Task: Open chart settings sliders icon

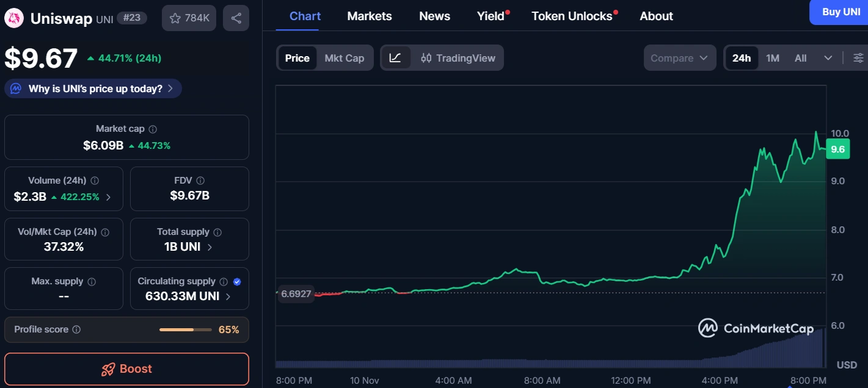Action: click(858, 58)
